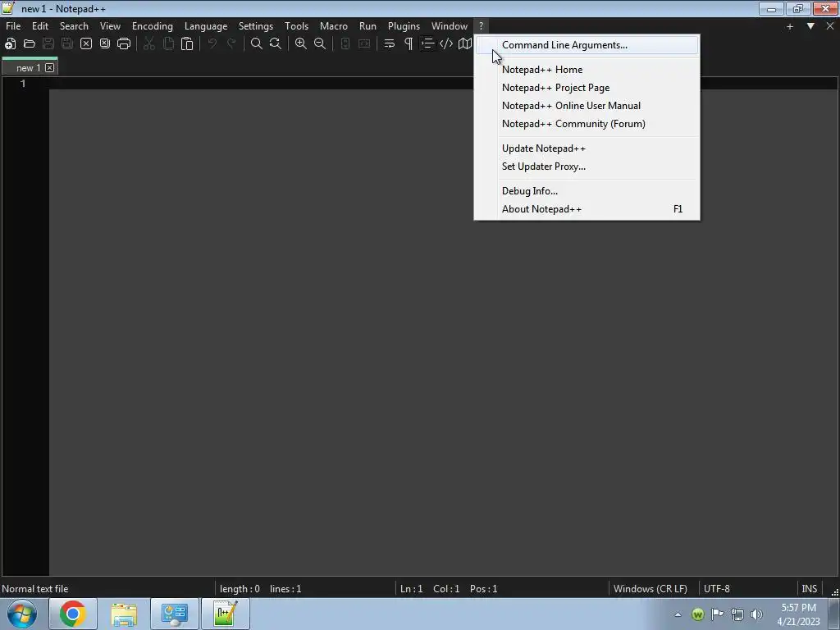Open the File menu
This screenshot has height=630, width=840.
pos(13,26)
